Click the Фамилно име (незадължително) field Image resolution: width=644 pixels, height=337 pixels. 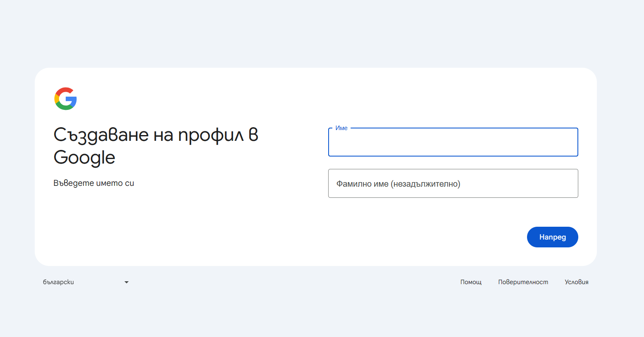(x=453, y=183)
